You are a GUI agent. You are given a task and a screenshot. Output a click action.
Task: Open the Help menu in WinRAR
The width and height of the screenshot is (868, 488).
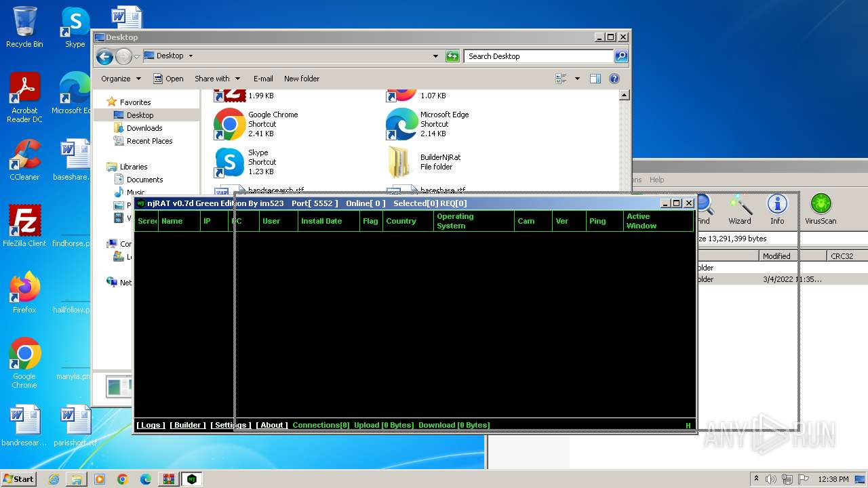pyautogui.click(x=657, y=180)
